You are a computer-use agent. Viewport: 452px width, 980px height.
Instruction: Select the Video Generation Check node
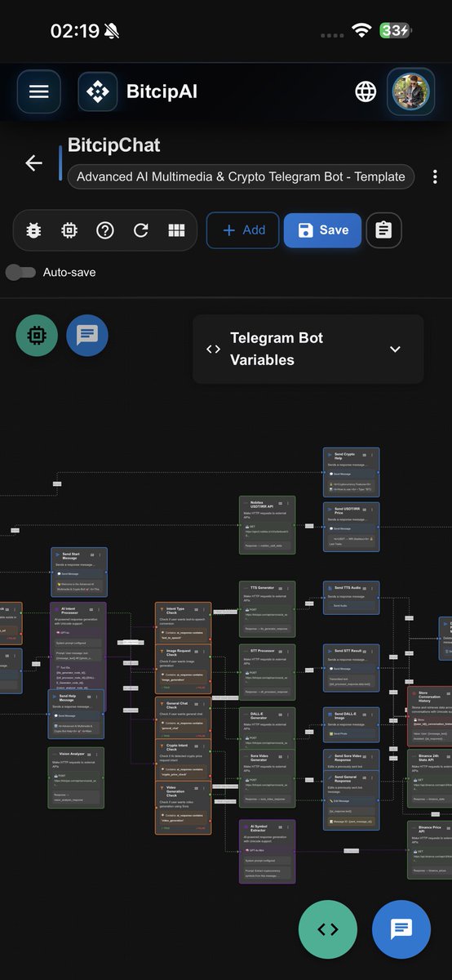point(183,808)
